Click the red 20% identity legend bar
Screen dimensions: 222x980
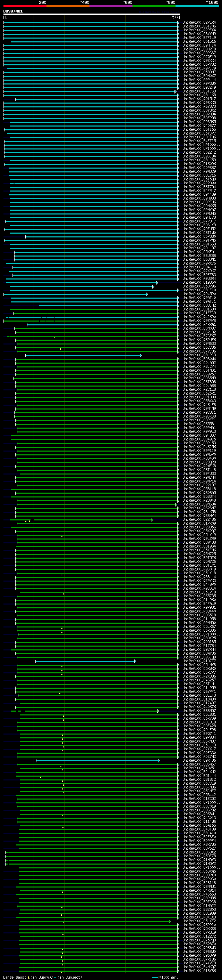point(25,6)
